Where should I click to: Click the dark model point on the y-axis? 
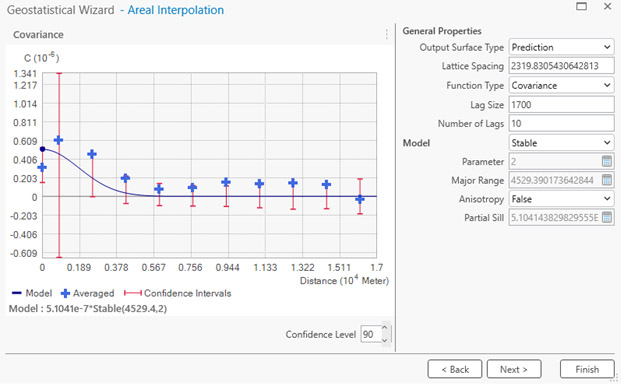point(43,149)
